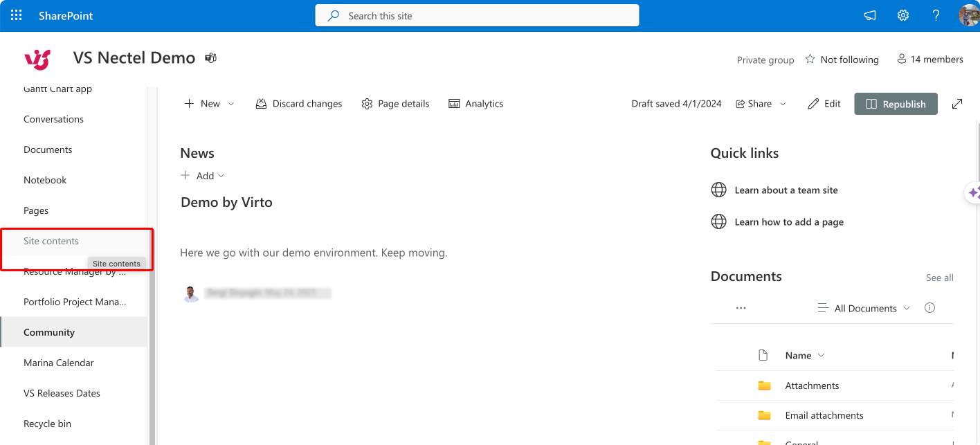The image size is (980, 445).
Task: Click the Documents info pane icon
Action: [x=929, y=308]
